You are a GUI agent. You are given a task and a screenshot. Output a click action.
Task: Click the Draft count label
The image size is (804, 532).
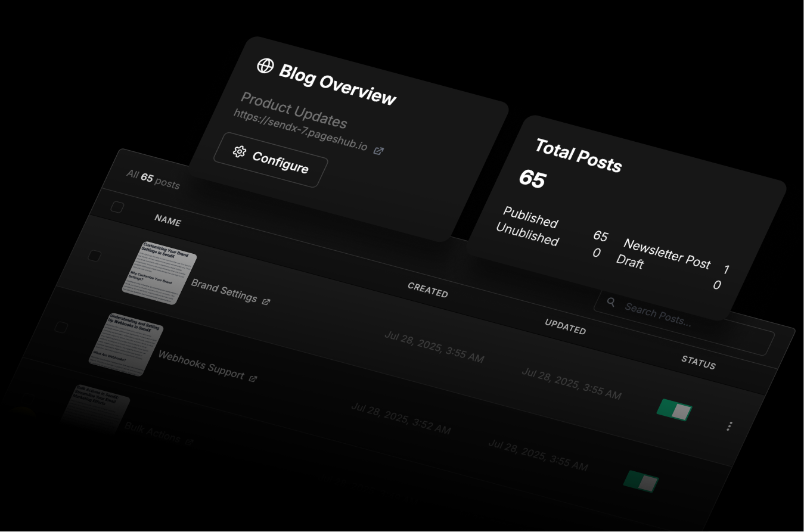(x=630, y=261)
